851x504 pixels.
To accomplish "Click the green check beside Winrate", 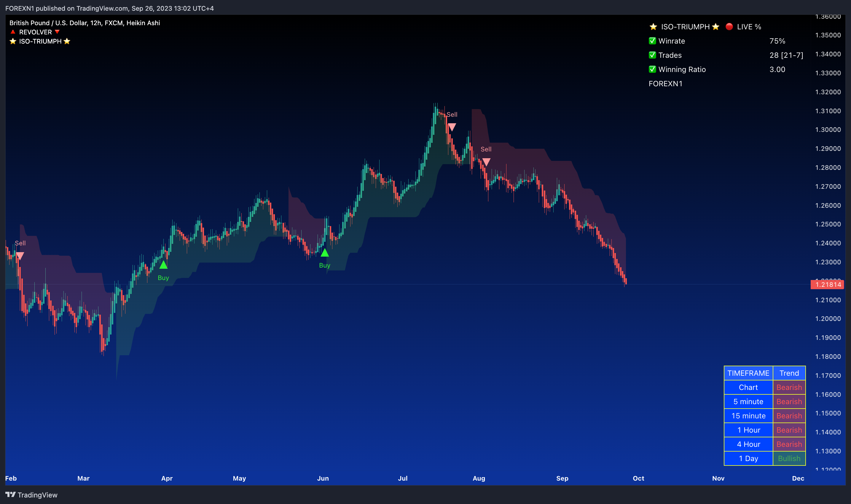I will tap(652, 41).
